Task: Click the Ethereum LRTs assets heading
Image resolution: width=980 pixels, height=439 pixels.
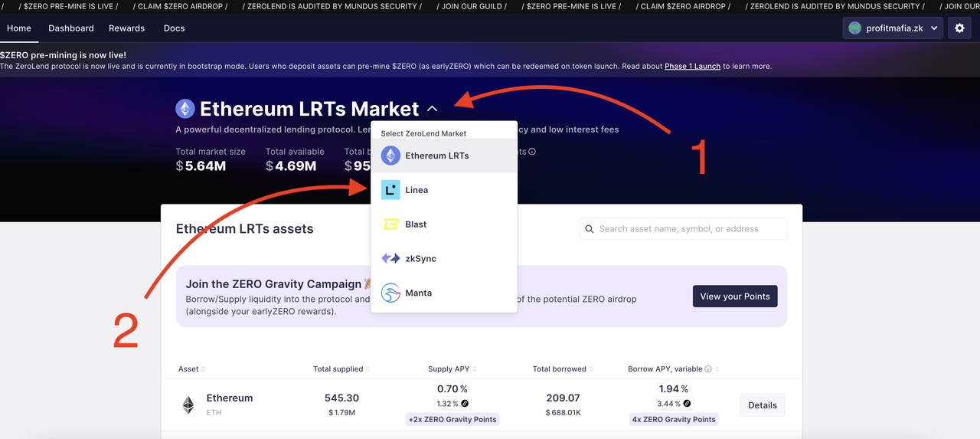Action: click(245, 228)
